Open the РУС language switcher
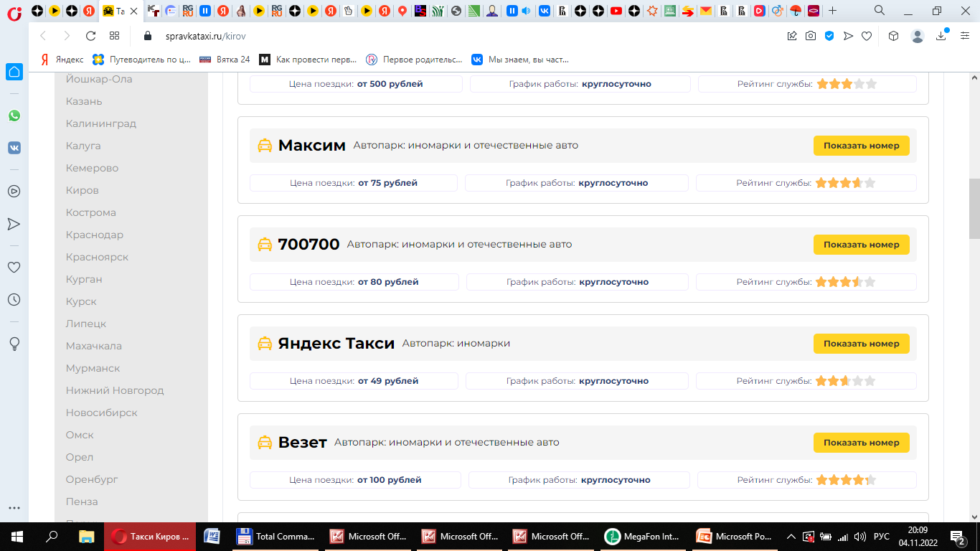 (881, 537)
